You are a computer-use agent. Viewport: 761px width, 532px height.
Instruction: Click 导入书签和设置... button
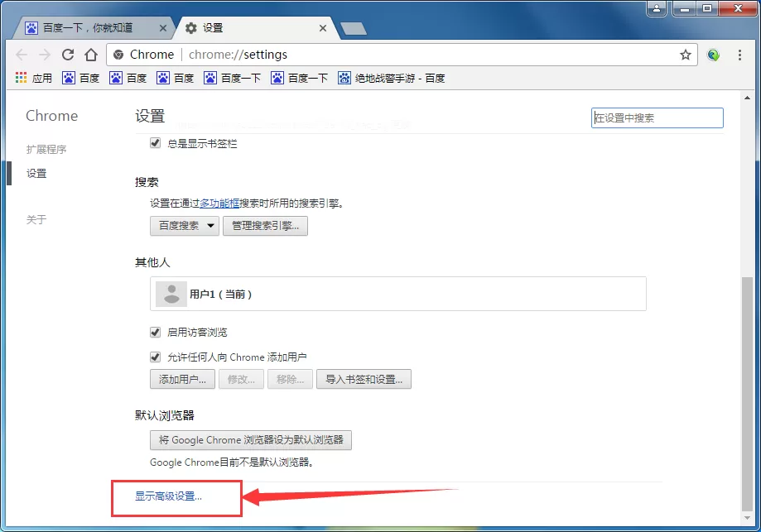[364, 379]
